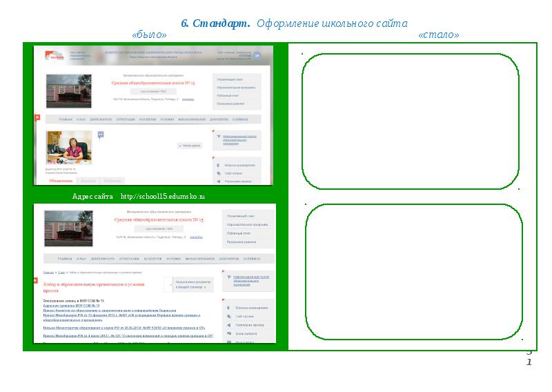Click Управляющий совет link in top screenshot
Viewport: 552px width, 392px height.
[x=231, y=80]
